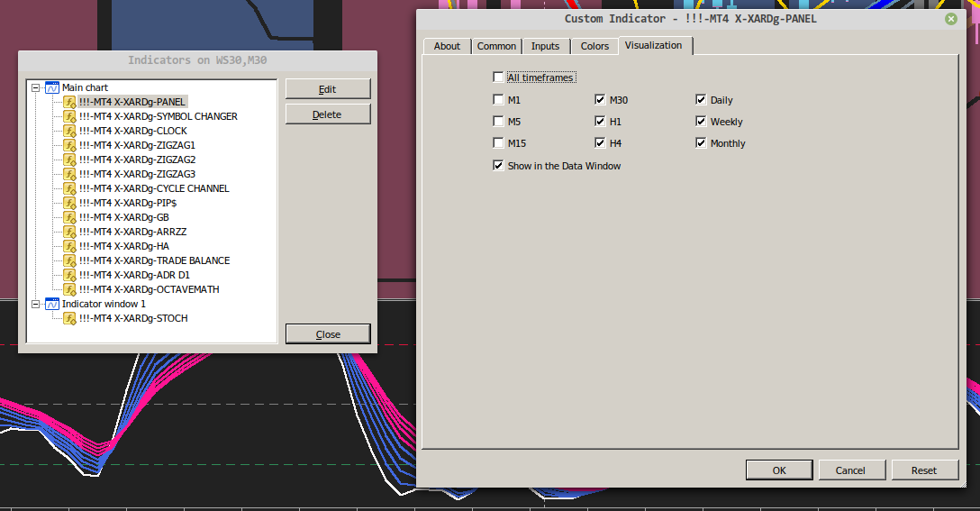
Task: Check the M5 timeframe box
Action: (x=498, y=122)
